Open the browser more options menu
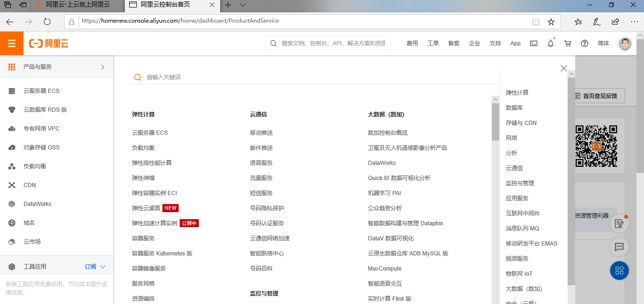 point(634,22)
